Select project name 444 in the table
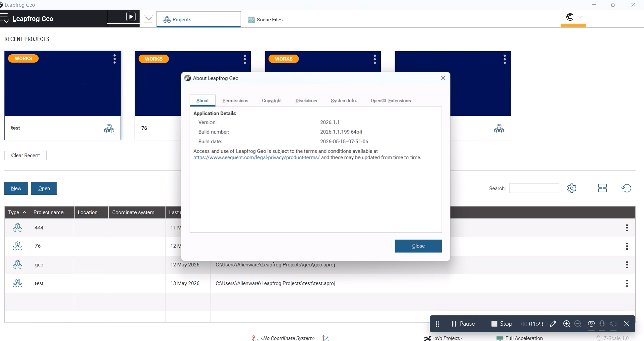The image size is (644, 341). [x=39, y=228]
